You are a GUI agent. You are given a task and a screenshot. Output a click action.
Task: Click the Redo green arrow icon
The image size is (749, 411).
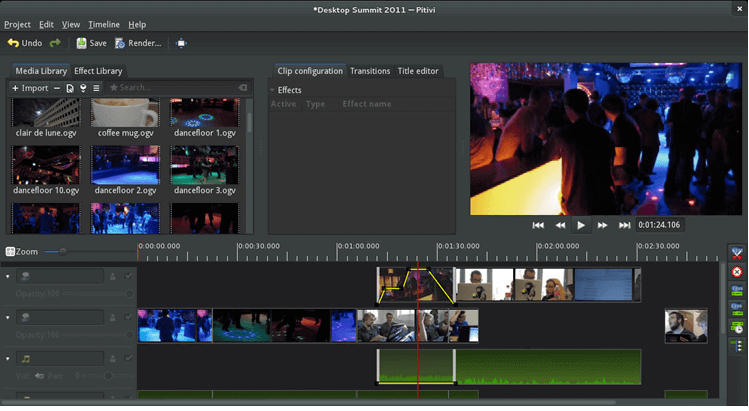click(x=55, y=43)
